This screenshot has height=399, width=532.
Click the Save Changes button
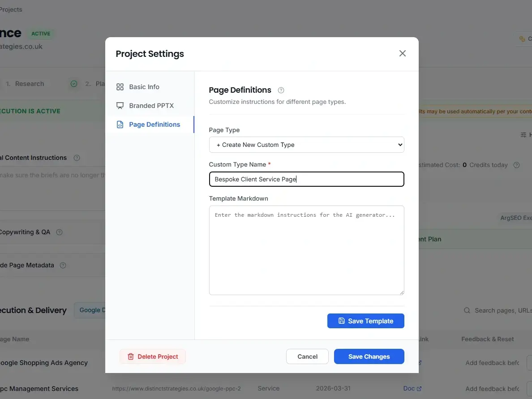[x=369, y=356]
